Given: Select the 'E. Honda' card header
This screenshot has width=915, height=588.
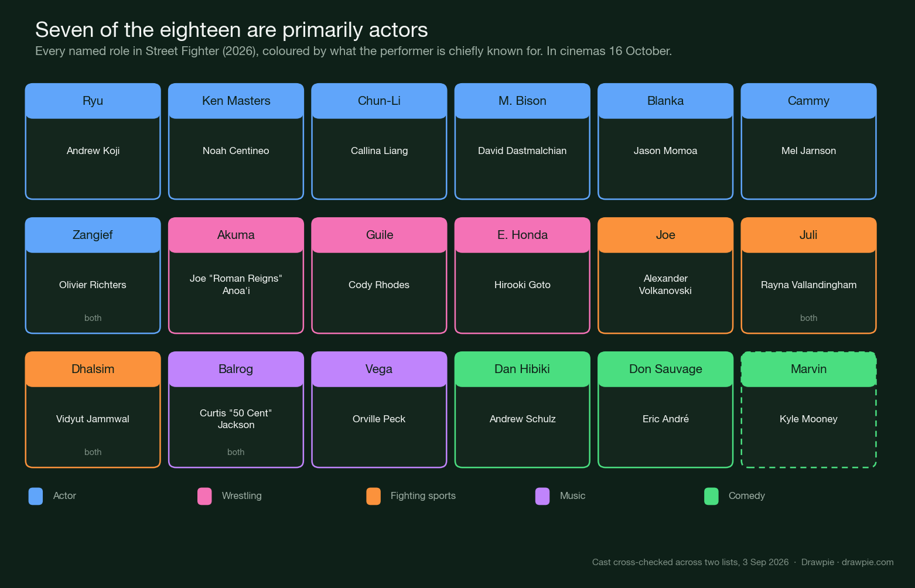Looking at the screenshot, I should click(523, 235).
